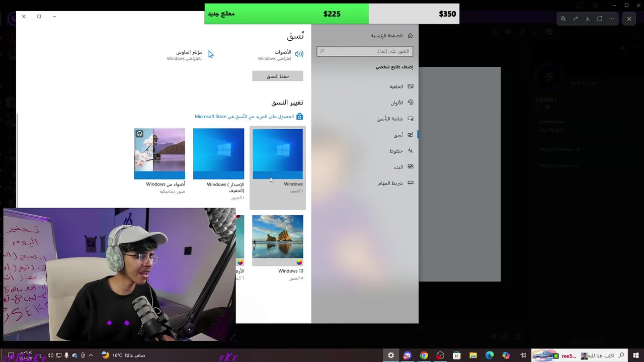Screen dimensions: 644x362
Task: Maximize the Settings window
Action: click(x=39, y=17)
